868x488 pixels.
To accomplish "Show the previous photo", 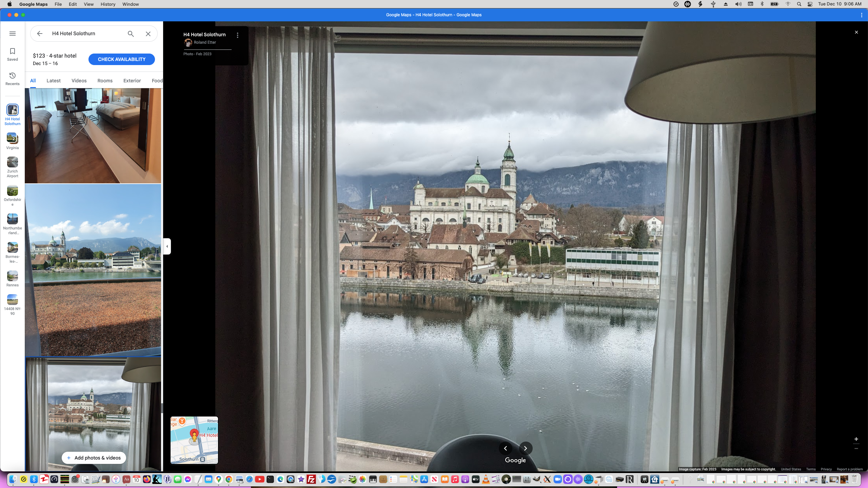I will pyautogui.click(x=506, y=448).
